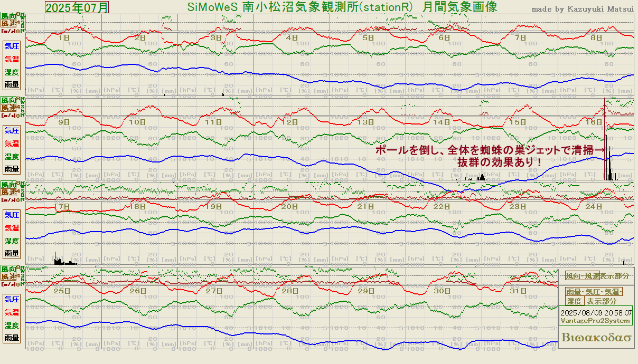Select the 16日 day marker

(594, 122)
